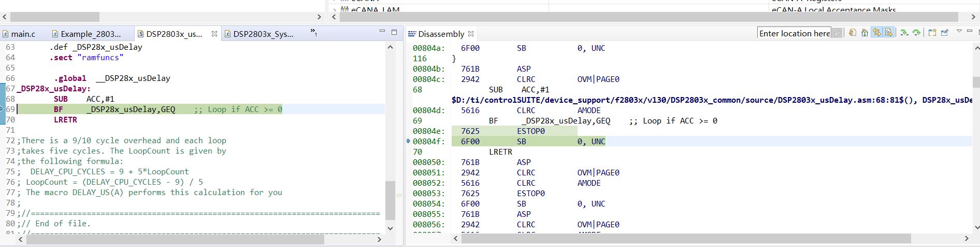Click editor horizontal scroll right arrow

[379, 239]
